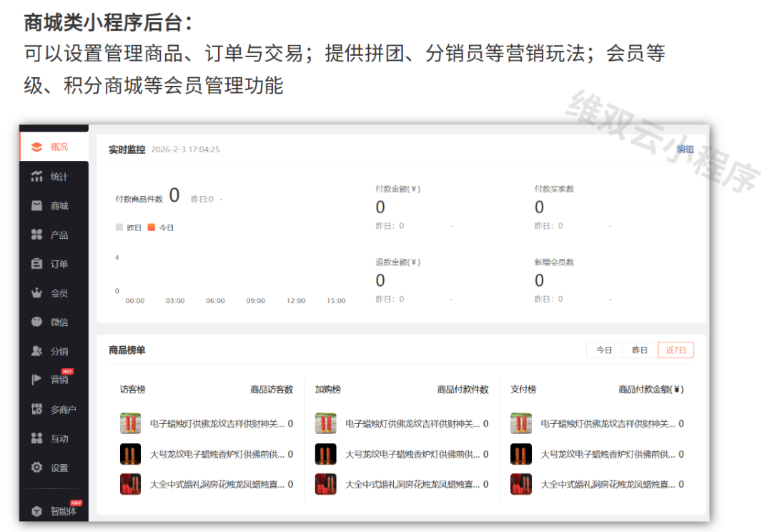Click 大号龙纹 thumbnail in 访客榜
This screenshot has width=772, height=532.
click(131, 453)
